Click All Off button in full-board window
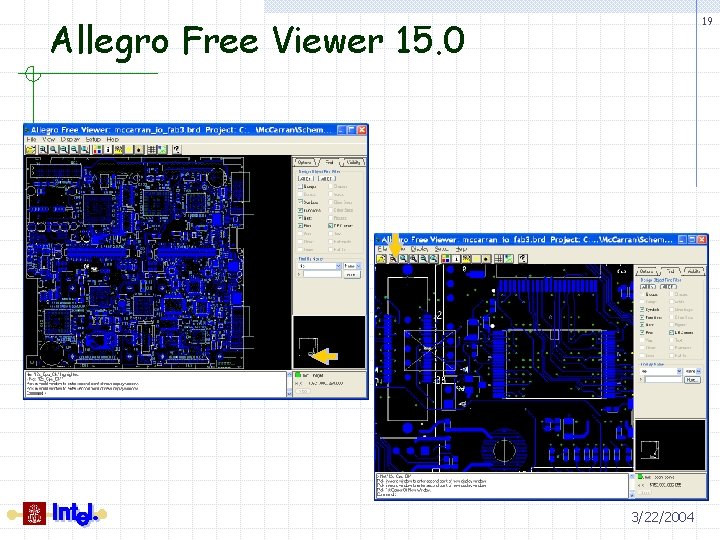The width and height of the screenshot is (720, 540). (327, 179)
